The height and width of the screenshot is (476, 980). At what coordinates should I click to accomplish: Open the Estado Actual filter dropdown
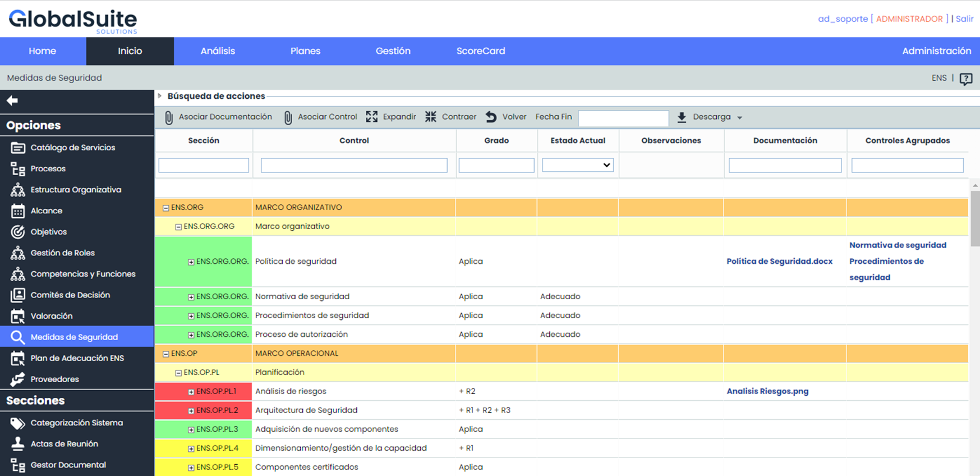pyautogui.click(x=577, y=165)
